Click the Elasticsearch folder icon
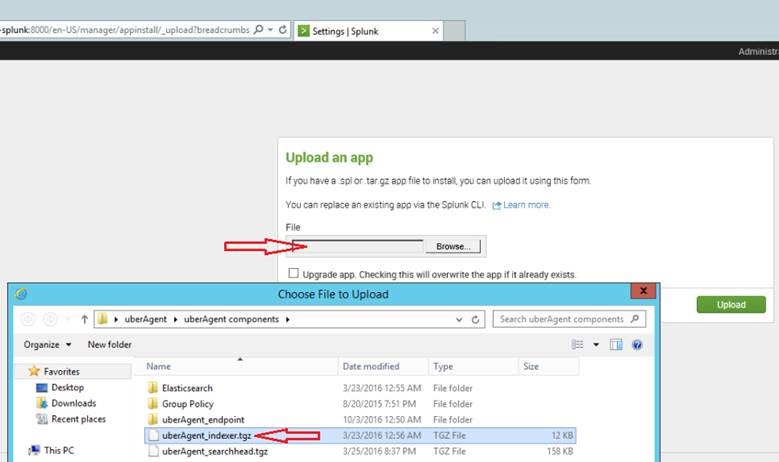Viewport: 779px width, 462px height. (153, 387)
